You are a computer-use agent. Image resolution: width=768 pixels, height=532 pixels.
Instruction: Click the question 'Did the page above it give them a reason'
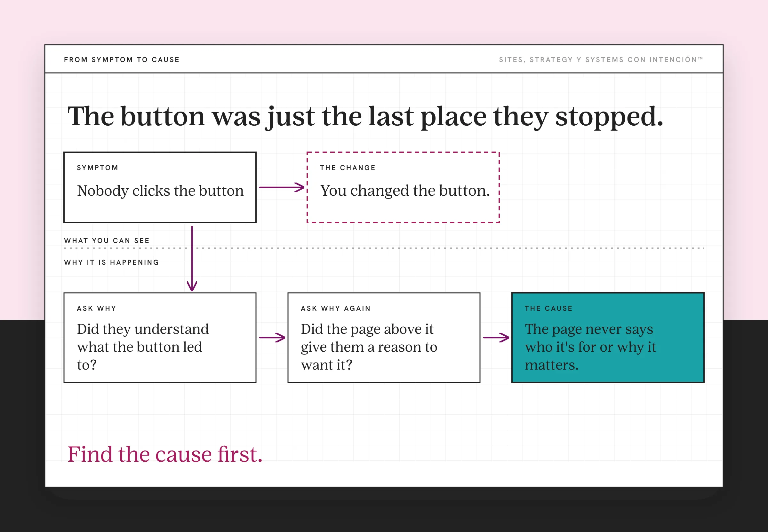tap(369, 347)
